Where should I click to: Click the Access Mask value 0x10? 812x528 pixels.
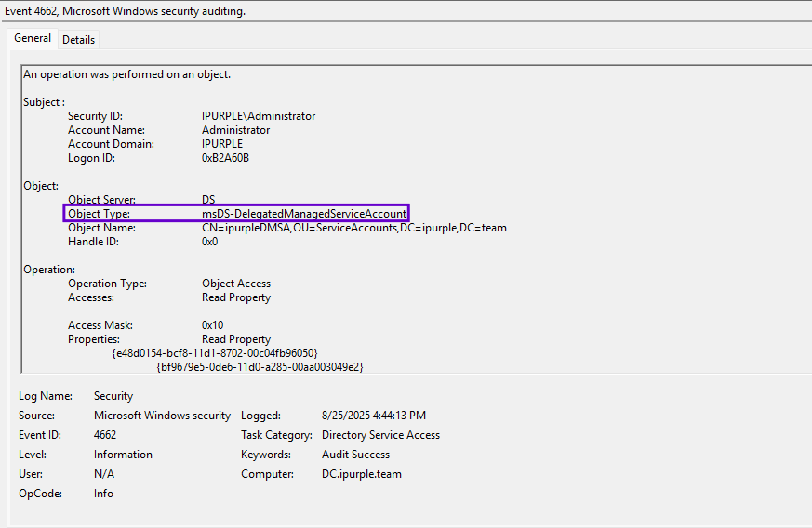tap(212, 325)
